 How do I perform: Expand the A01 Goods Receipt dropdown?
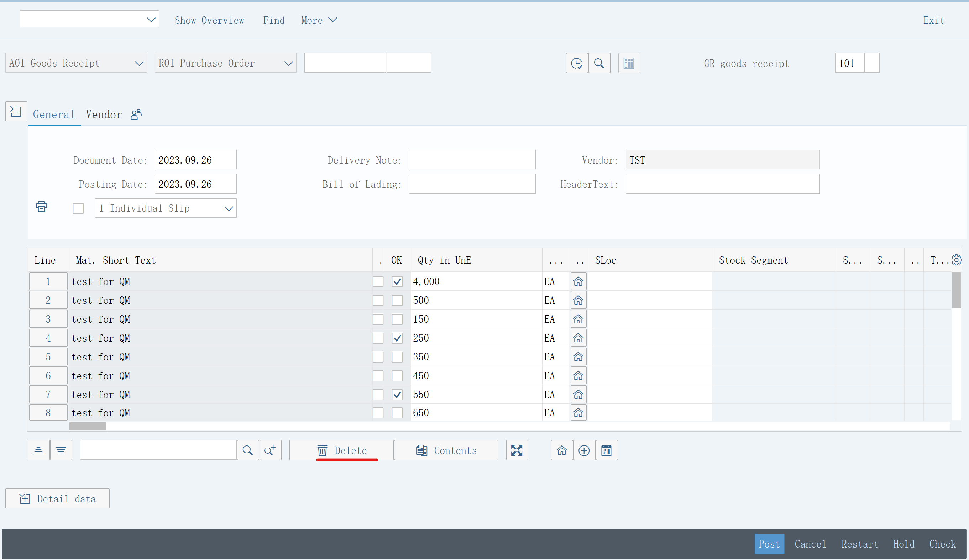139,63
